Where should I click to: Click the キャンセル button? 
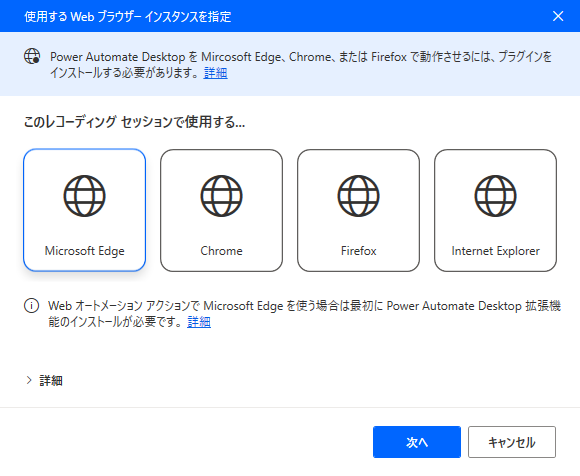pyautogui.click(x=512, y=442)
